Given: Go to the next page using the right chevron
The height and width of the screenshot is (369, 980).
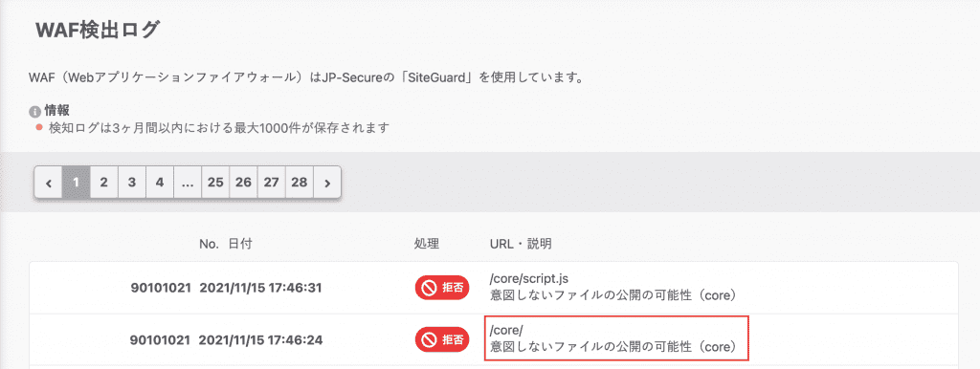Looking at the screenshot, I should tap(327, 183).
